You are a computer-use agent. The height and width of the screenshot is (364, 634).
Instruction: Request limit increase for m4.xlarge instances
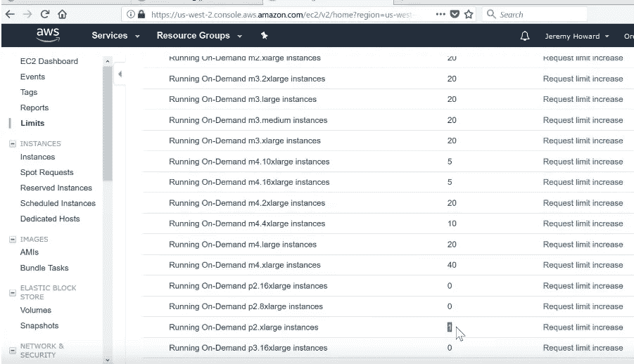583,265
